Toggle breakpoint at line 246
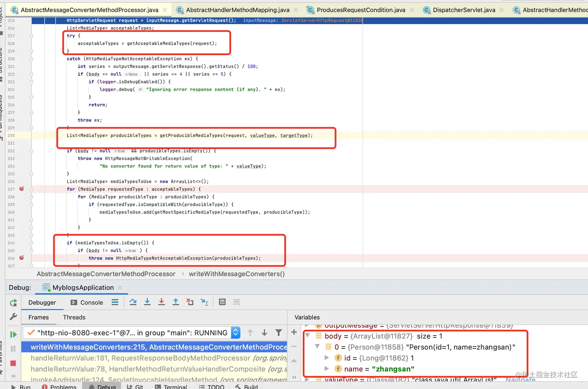The image size is (588, 389). point(22,258)
